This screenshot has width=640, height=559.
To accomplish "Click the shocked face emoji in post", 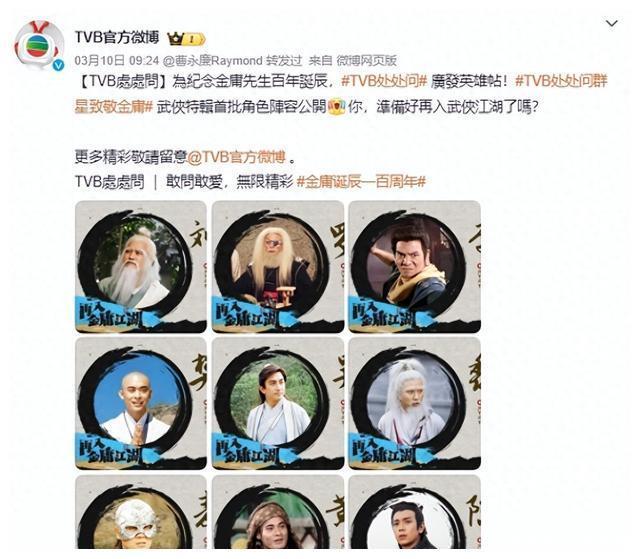I will click(337, 107).
